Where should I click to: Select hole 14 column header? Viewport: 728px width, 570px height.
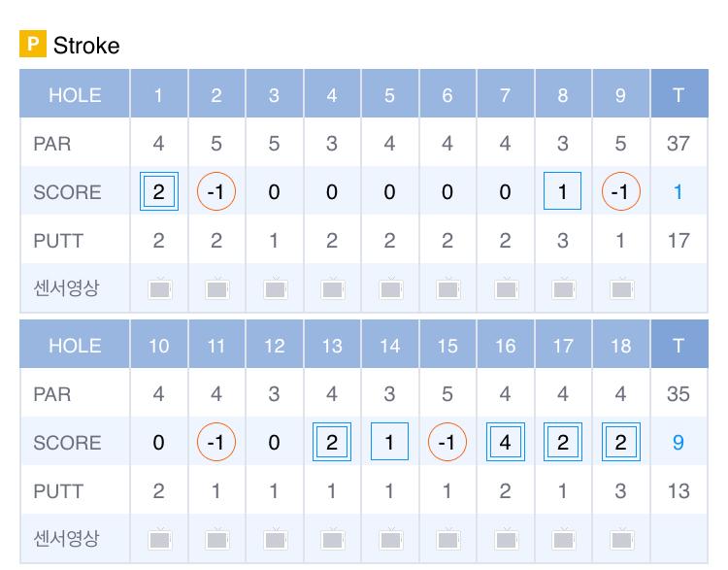pyautogui.click(x=389, y=347)
